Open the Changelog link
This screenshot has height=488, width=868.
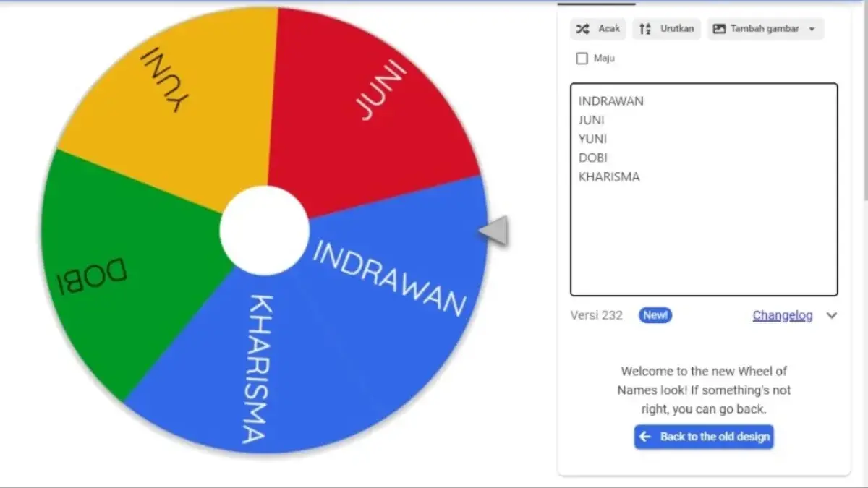(782, 315)
